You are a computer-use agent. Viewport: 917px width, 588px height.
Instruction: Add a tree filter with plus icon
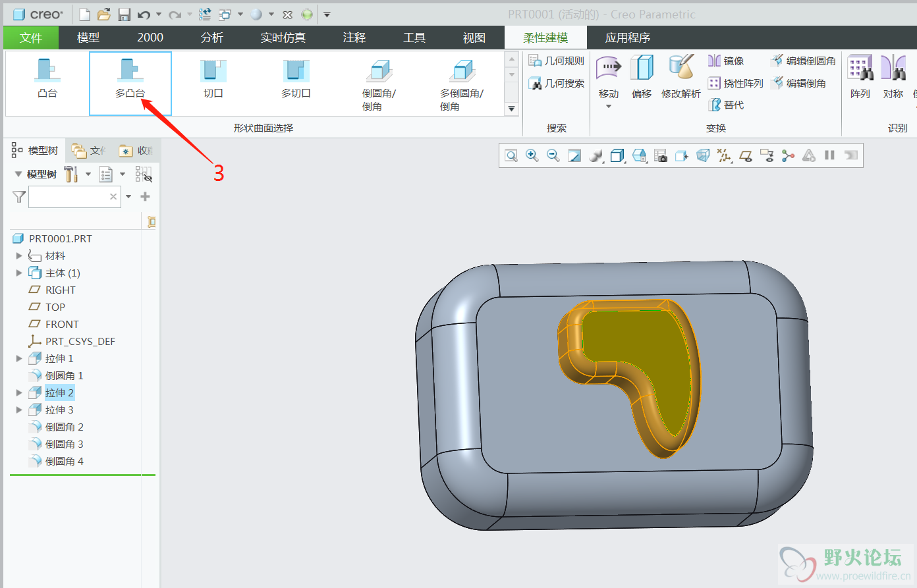[x=146, y=196]
